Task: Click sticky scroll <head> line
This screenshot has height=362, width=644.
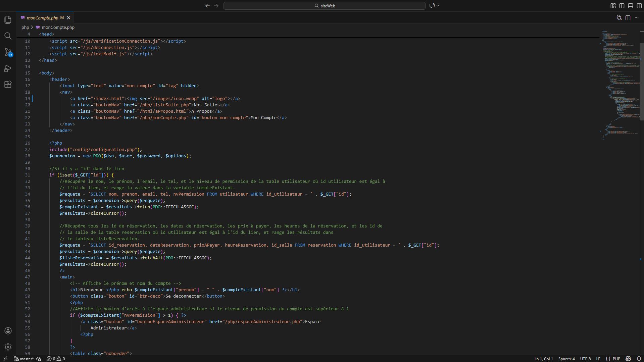Action: tap(47, 34)
